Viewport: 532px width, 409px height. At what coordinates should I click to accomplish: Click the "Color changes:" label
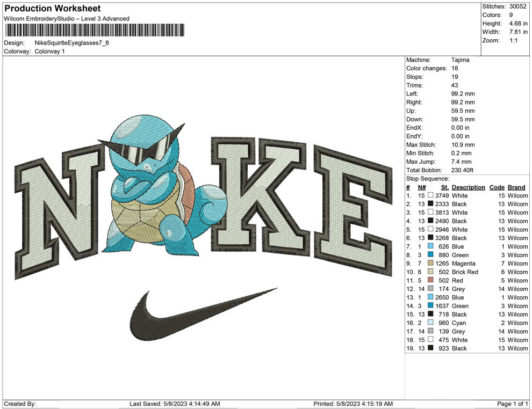(427, 68)
